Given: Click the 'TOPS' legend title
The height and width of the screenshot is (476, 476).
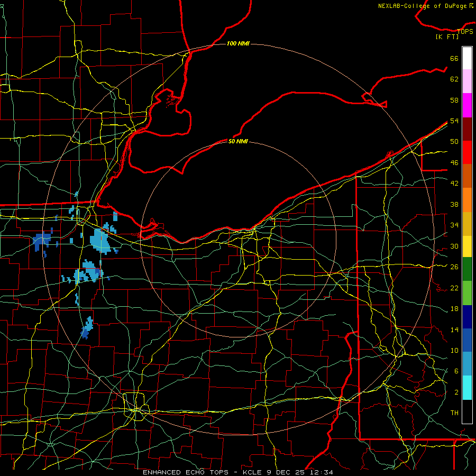Looking at the screenshot, I should pyautogui.click(x=465, y=31).
